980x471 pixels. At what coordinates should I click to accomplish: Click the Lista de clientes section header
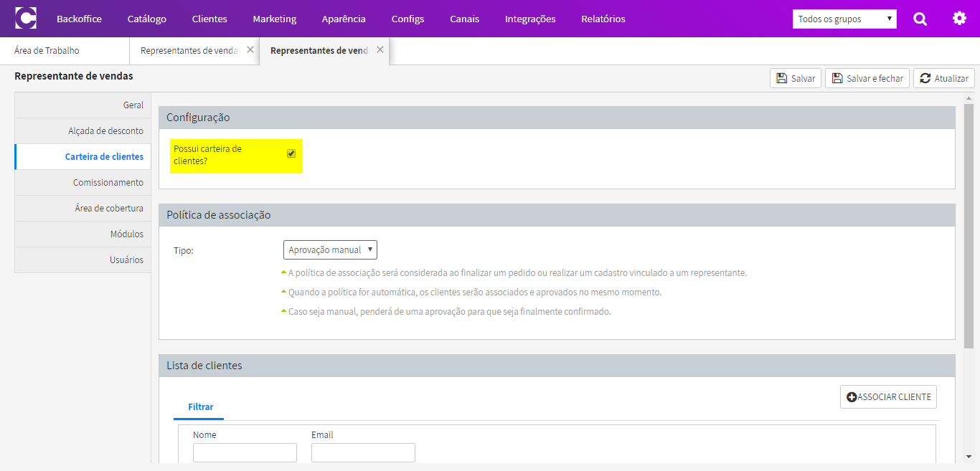pyautogui.click(x=557, y=366)
